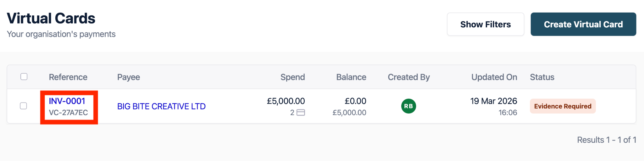Click the Balance column header
The height and width of the screenshot is (161, 644).
click(351, 77)
